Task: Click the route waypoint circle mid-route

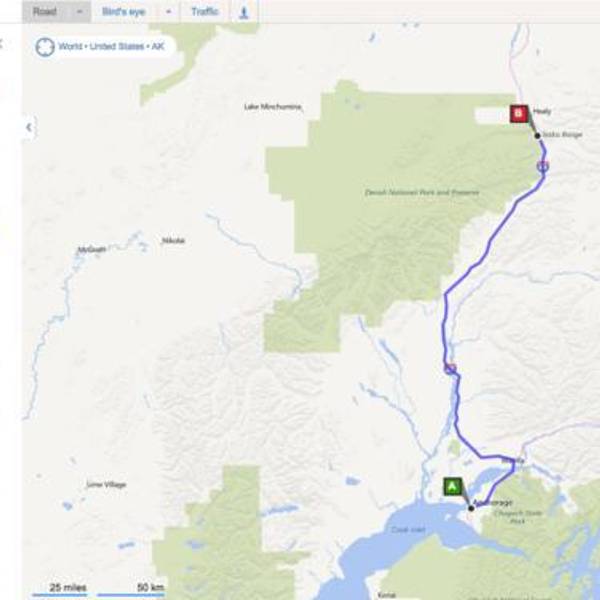Action: [450, 369]
